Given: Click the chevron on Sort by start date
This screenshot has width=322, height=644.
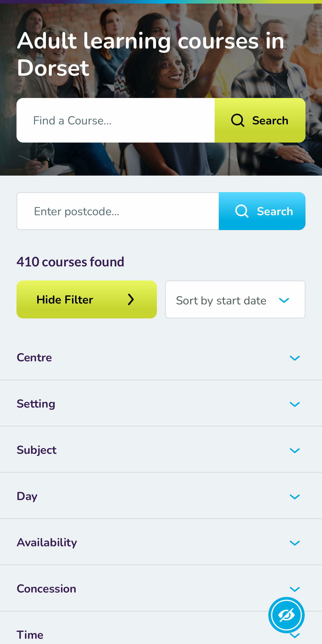Looking at the screenshot, I should point(285,301).
